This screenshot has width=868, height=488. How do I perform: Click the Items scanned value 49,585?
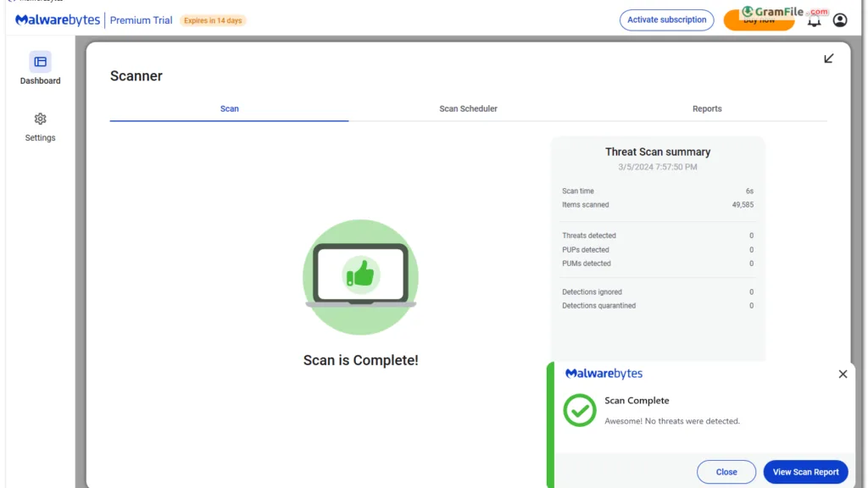(743, 205)
